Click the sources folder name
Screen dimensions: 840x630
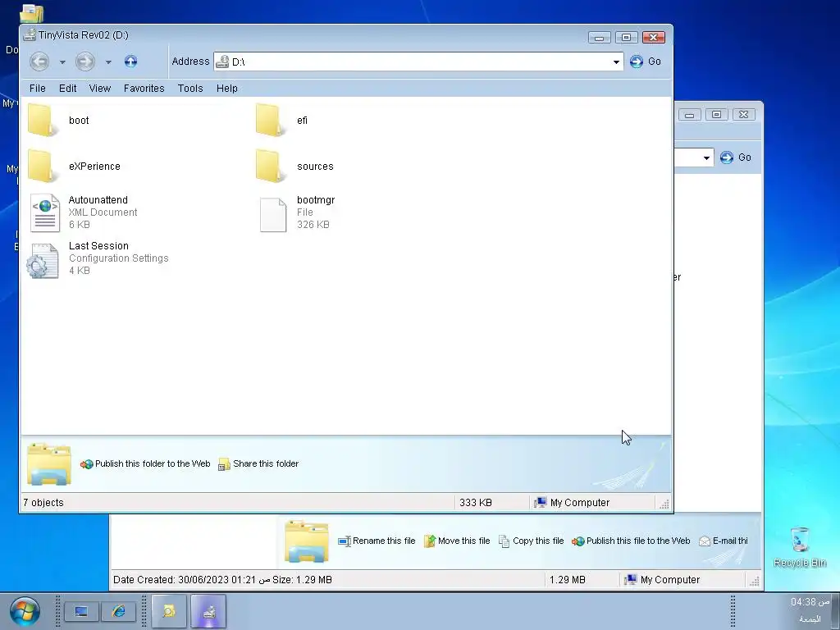click(315, 167)
